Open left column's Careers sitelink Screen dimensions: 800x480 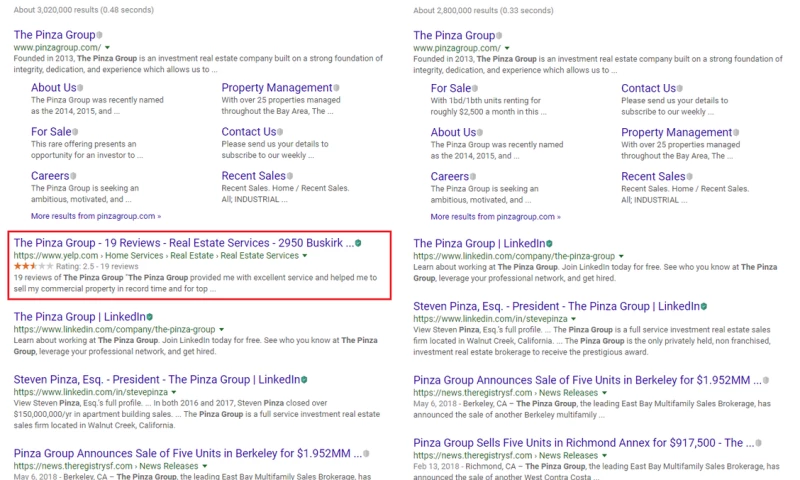(x=50, y=176)
